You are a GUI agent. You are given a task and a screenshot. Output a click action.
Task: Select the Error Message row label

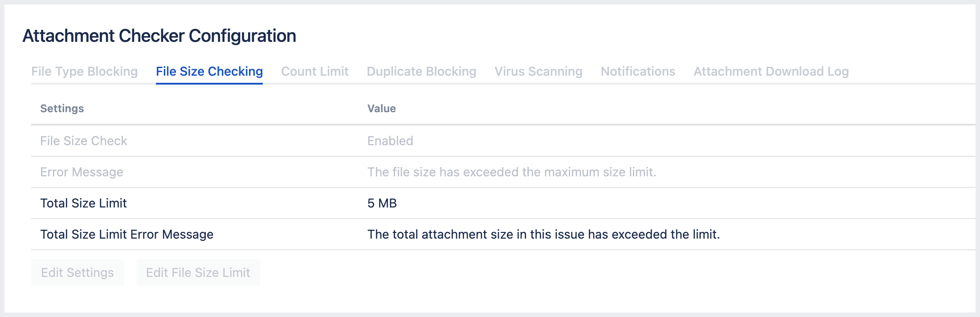pyautogui.click(x=82, y=172)
